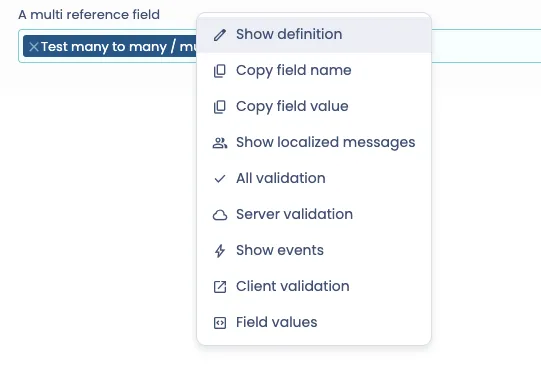
Task: Choose Copy field name from menu
Action: pos(314,71)
